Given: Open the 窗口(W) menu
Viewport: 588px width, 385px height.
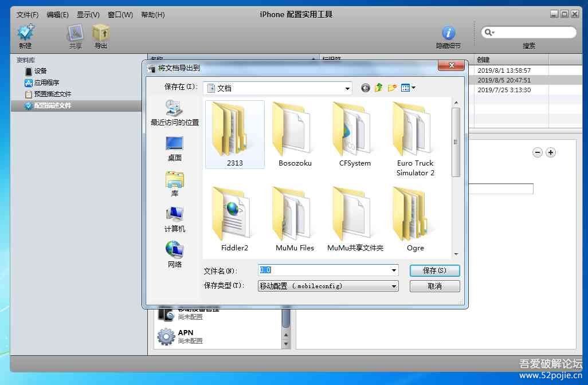Looking at the screenshot, I should [120, 15].
